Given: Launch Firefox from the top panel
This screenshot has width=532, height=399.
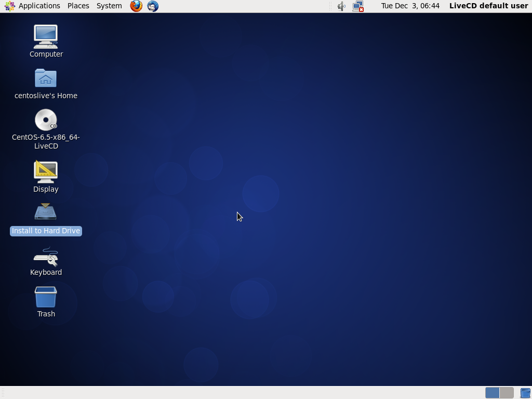Looking at the screenshot, I should coord(136,6).
